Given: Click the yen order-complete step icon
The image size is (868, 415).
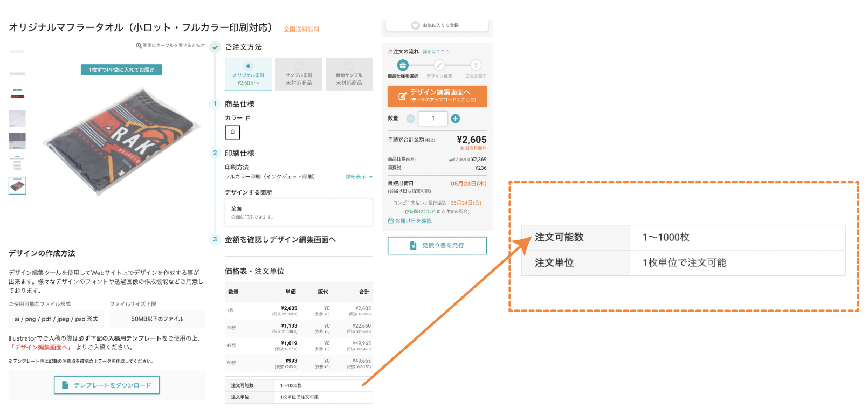Looking at the screenshot, I should [x=476, y=65].
